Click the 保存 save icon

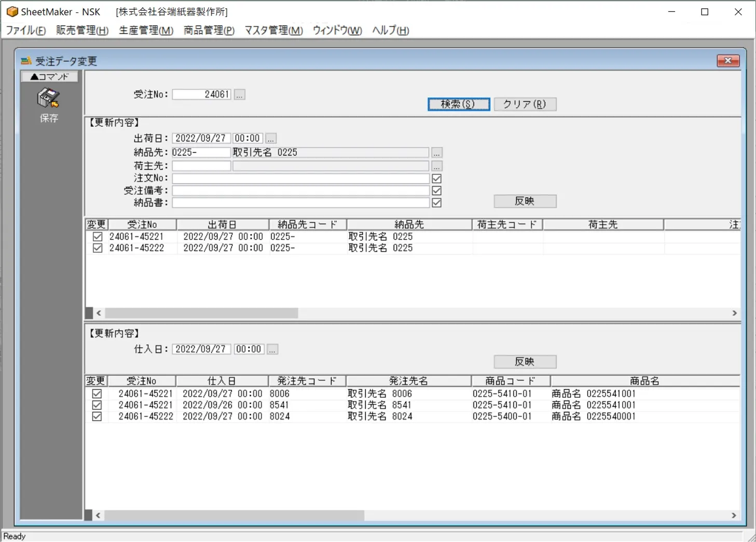point(49,99)
